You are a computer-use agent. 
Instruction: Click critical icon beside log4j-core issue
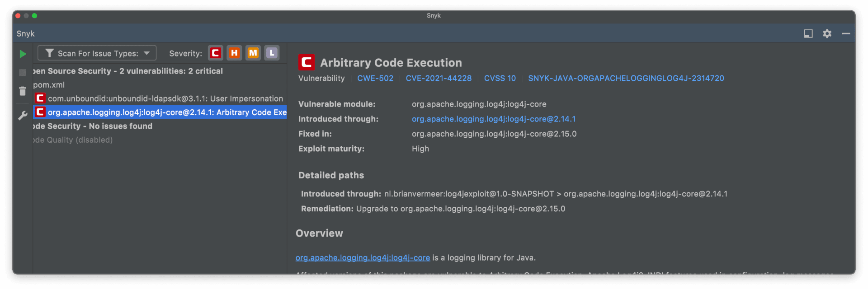click(40, 112)
